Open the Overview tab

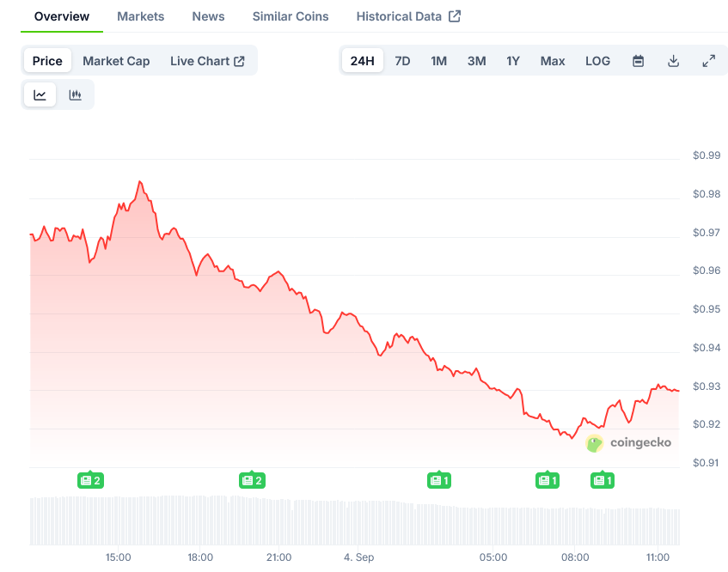tap(62, 16)
